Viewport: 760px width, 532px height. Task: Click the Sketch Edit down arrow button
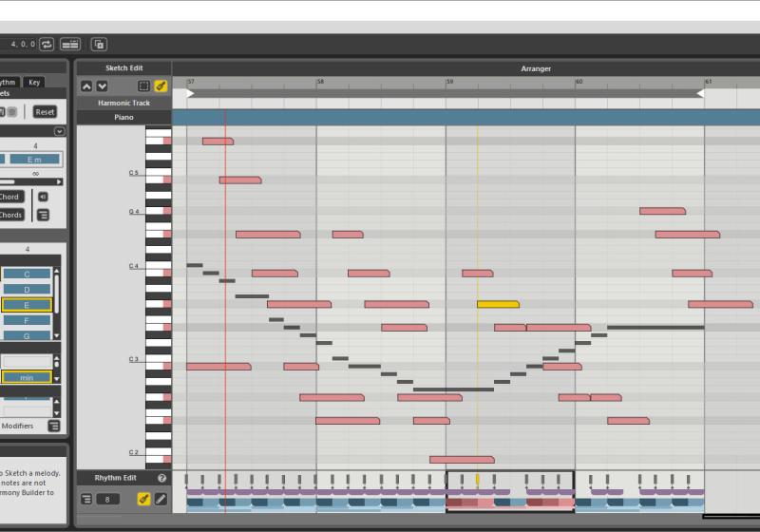coord(102,86)
